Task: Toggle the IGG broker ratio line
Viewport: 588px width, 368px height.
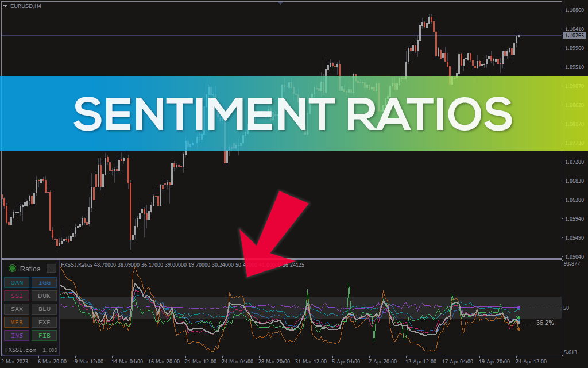Action: point(44,282)
